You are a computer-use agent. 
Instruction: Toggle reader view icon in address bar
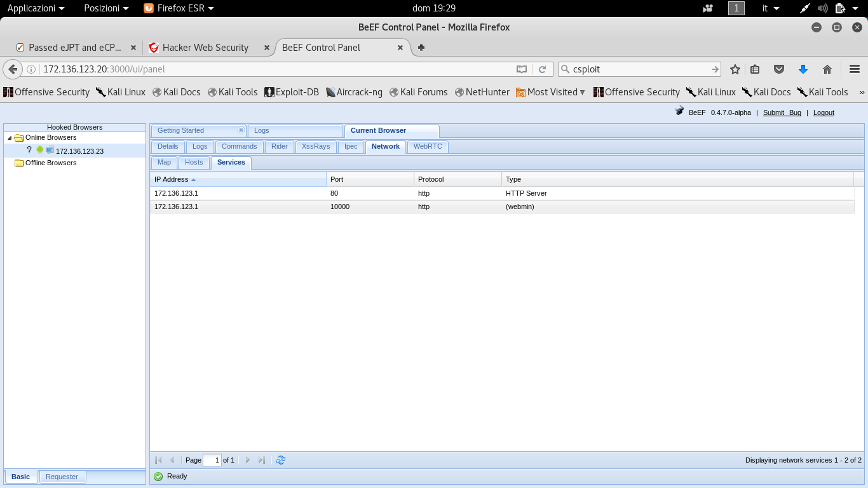pyautogui.click(x=522, y=69)
